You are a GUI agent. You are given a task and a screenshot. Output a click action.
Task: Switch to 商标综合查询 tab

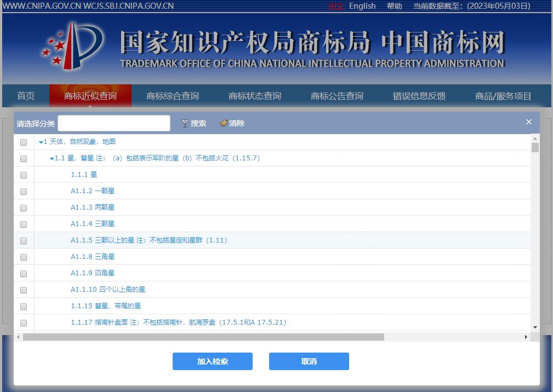[173, 96]
